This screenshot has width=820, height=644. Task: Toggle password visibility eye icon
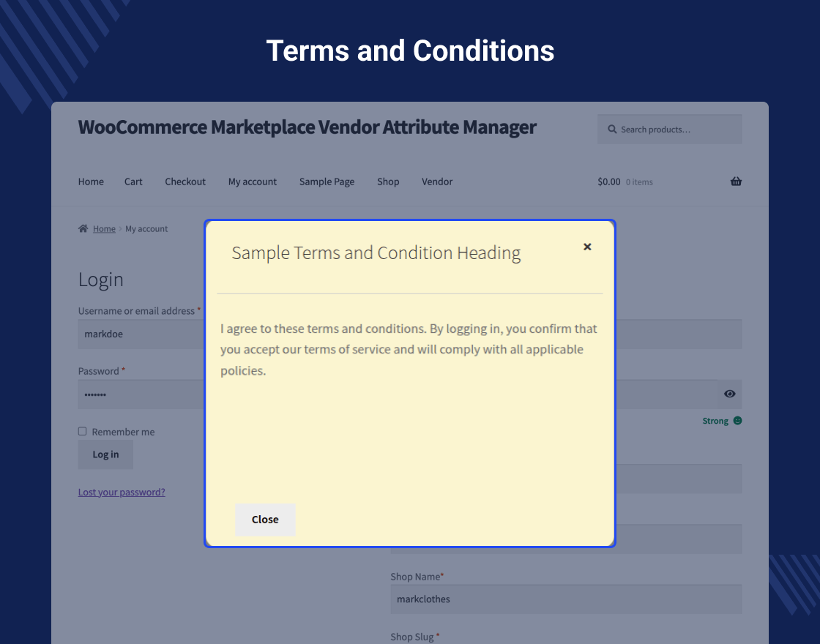(730, 394)
